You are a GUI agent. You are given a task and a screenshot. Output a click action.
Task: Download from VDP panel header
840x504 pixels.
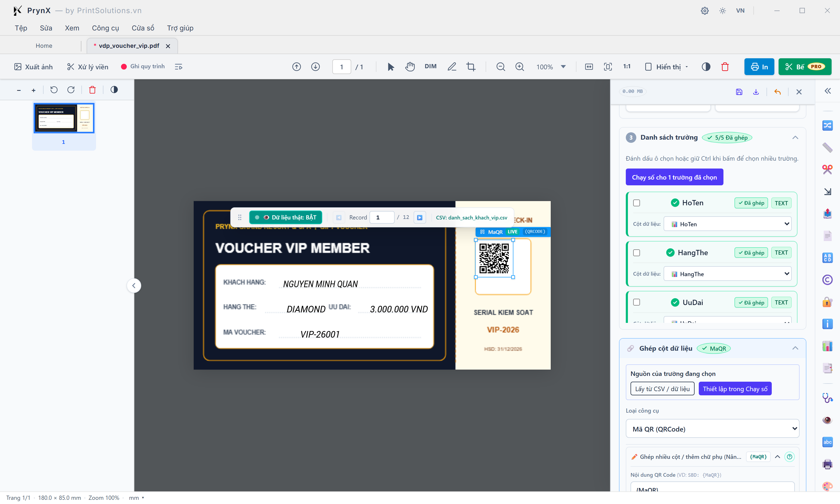coord(756,92)
